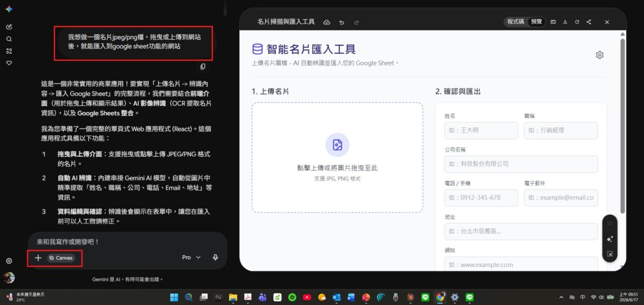
Task: Open the weather widget showing 29°C
Action: coord(25,297)
